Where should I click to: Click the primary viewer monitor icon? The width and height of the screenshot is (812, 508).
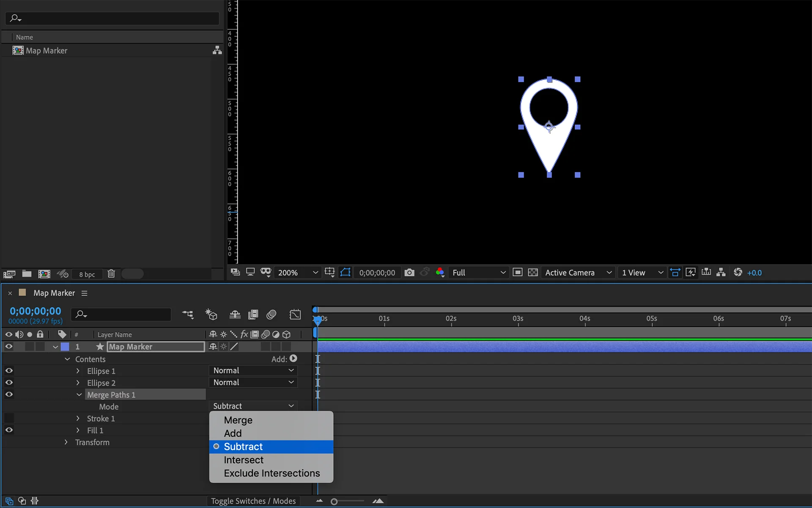250,272
